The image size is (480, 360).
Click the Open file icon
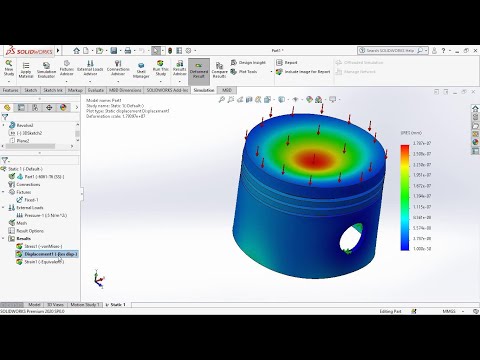coord(99,51)
